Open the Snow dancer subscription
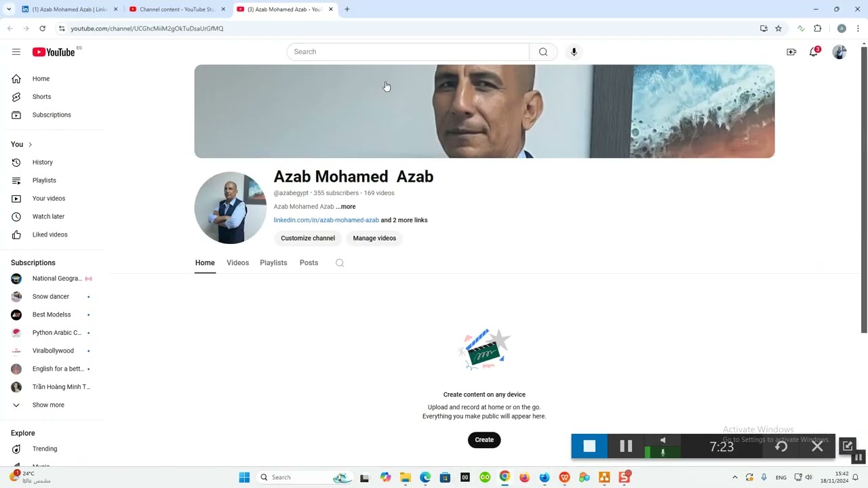The image size is (868, 488). 52,296
